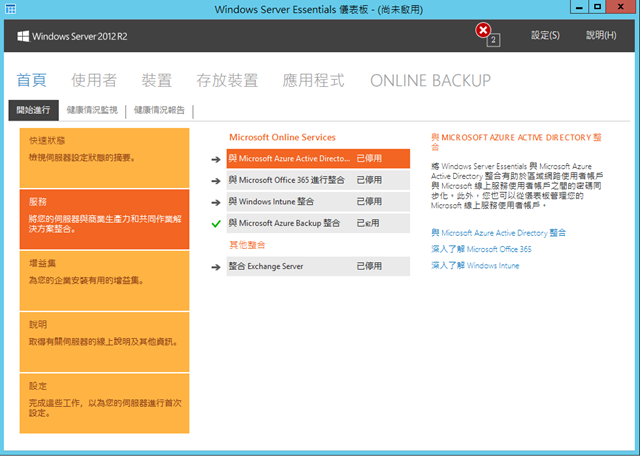Image resolution: width=640 pixels, height=457 pixels.
Task: Click green checkmark beside Azure Backup row
Action: pos(216,224)
